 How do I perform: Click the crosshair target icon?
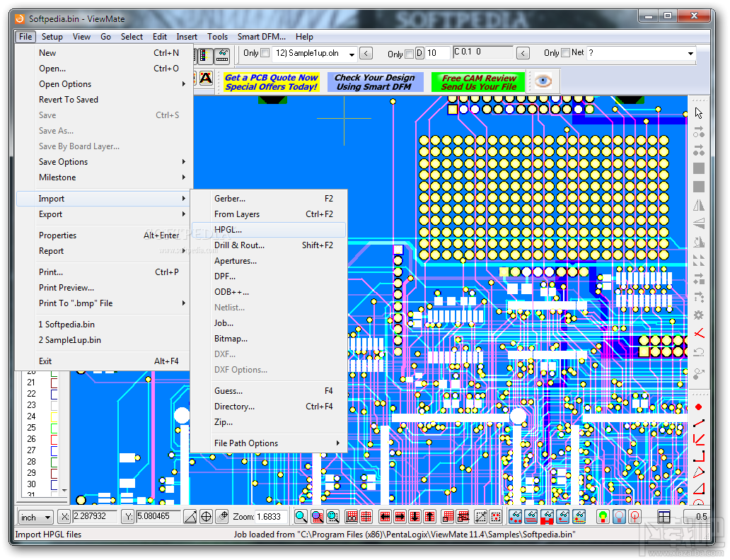(206, 517)
